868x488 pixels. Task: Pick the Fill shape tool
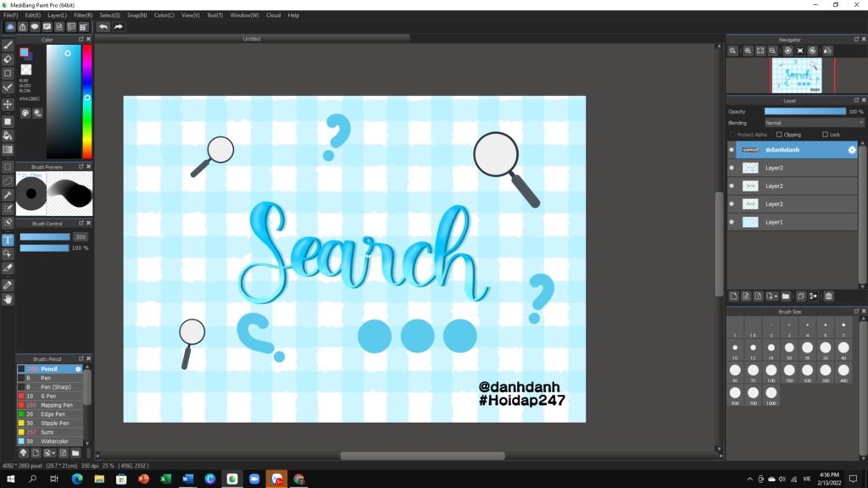8,122
